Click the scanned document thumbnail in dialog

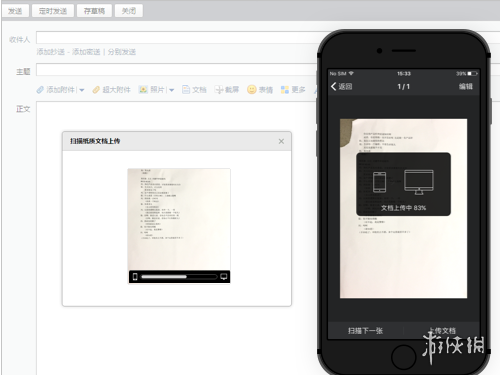tap(179, 226)
